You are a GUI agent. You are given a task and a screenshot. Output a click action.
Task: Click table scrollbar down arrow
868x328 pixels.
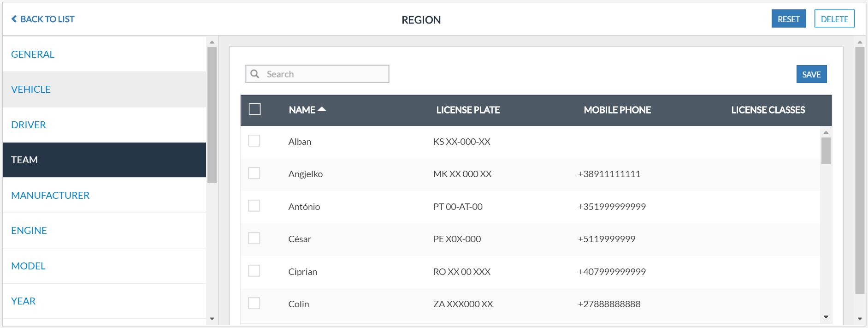click(x=826, y=317)
